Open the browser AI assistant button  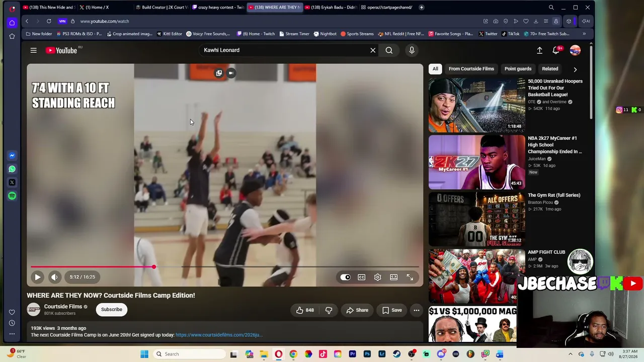pos(586,21)
